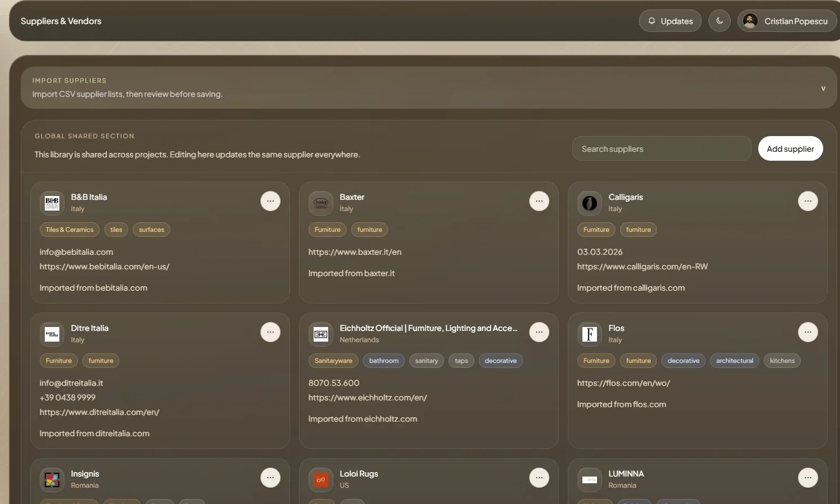Click email info@ditreitalia.it

(71, 383)
